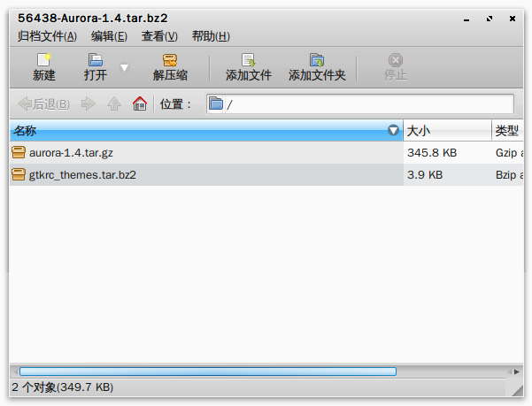Open the 帮助(H) menu
The image size is (532, 406).
point(211,36)
